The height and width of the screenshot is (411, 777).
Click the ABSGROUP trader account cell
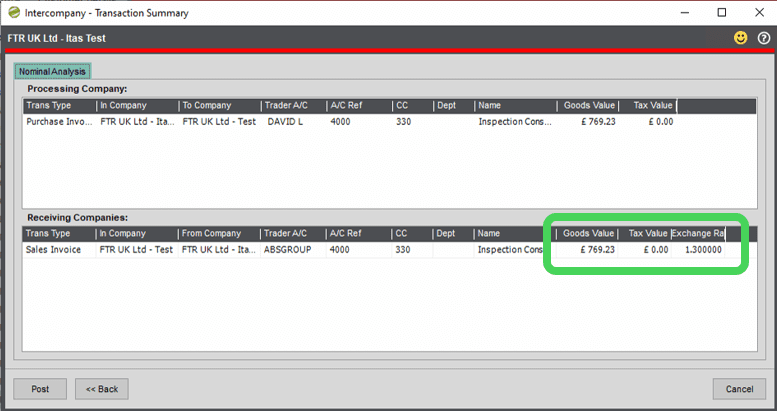click(x=287, y=249)
